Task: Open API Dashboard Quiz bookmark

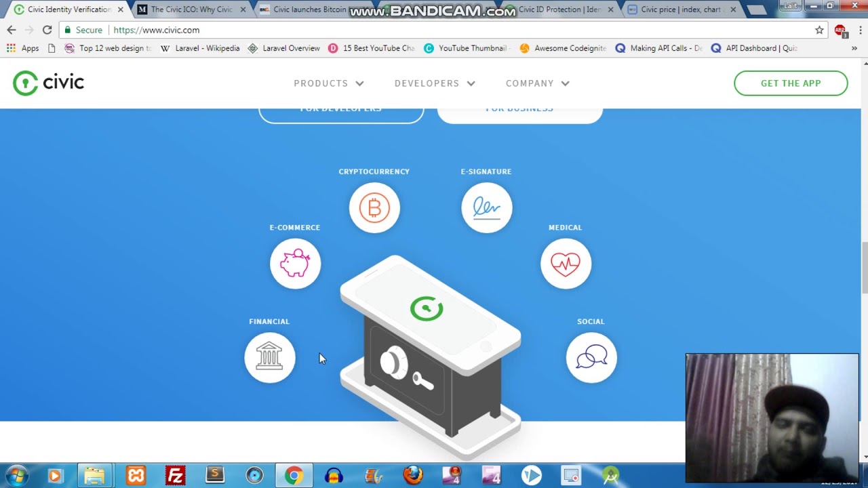Action: pos(755,48)
